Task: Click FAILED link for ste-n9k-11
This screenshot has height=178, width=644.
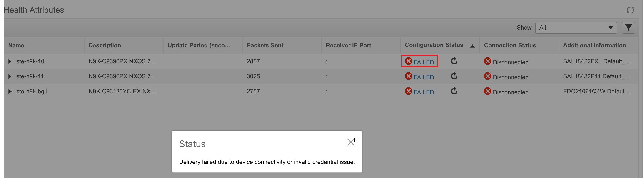Action: (x=424, y=77)
